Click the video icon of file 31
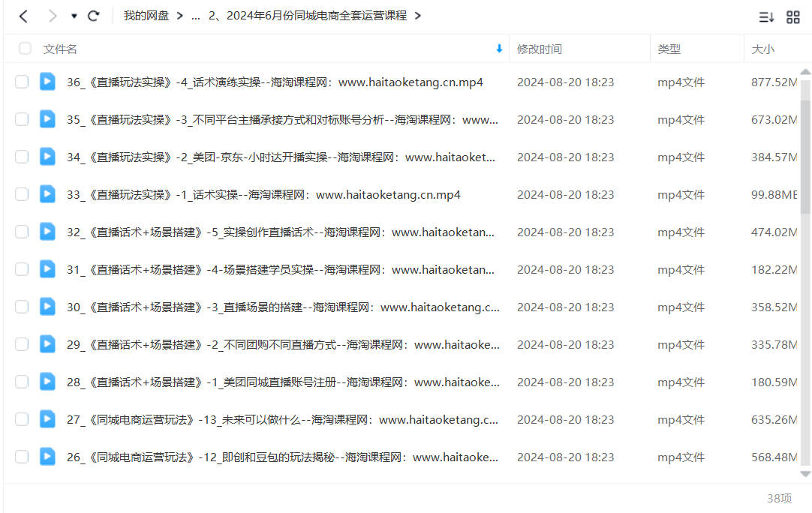 47,269
